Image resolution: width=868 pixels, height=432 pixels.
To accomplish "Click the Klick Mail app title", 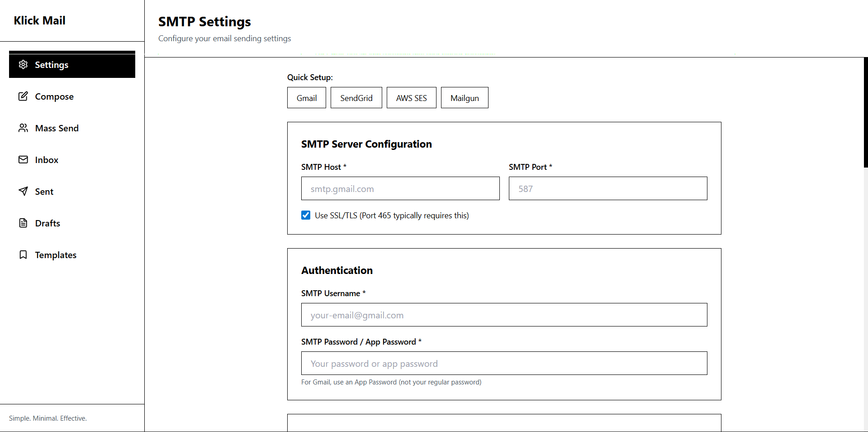I will (x=39, y=20).
